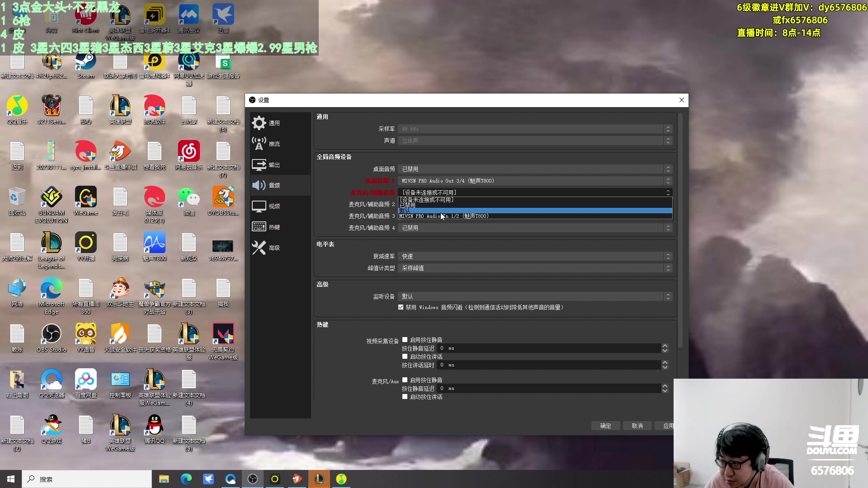Increase 麦克风/Aux 按住静音延迟 with the stepper
The image size is (868, 488).
tap(665, 386)
